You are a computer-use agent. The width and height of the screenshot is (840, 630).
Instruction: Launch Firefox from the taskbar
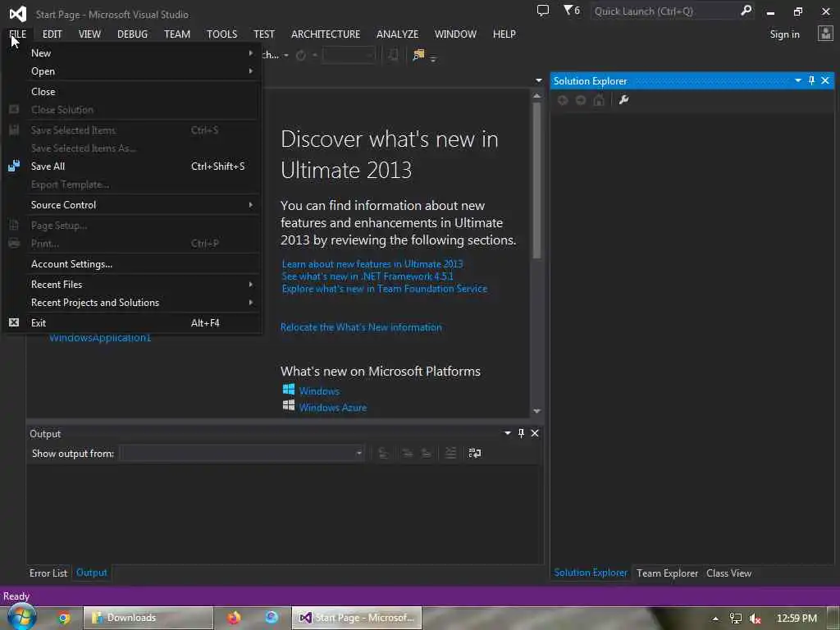[x=234, y=618]
